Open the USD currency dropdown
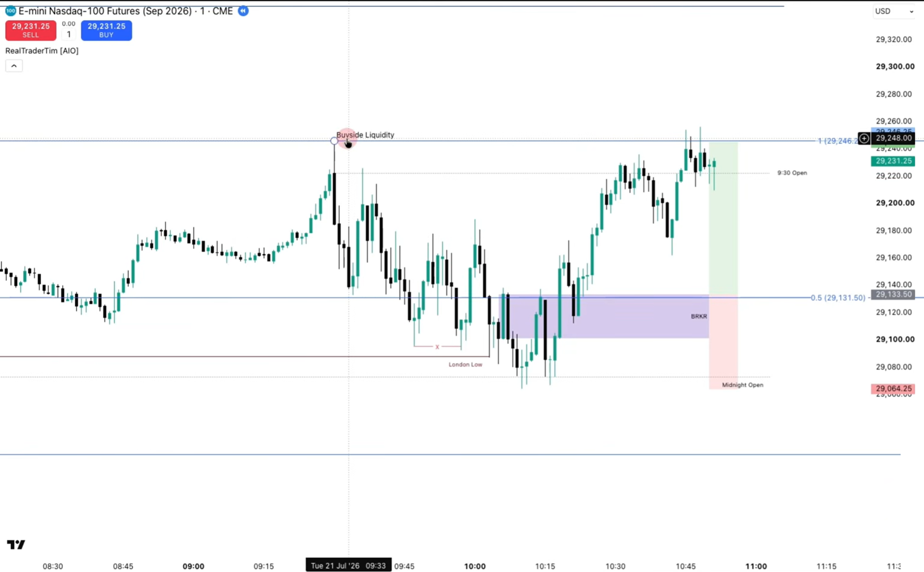The width and height of the screenshot is (924, 572). [894, 11]
